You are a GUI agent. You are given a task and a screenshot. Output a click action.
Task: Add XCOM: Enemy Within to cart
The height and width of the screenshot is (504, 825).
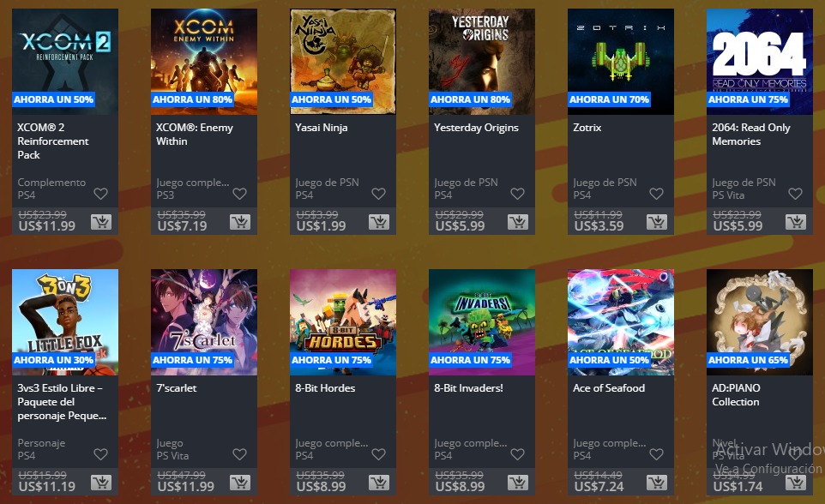pos(239,222)
